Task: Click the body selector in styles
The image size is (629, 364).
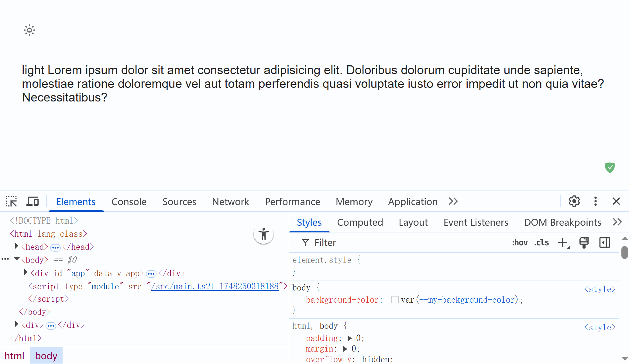Action: pos(301,287)
